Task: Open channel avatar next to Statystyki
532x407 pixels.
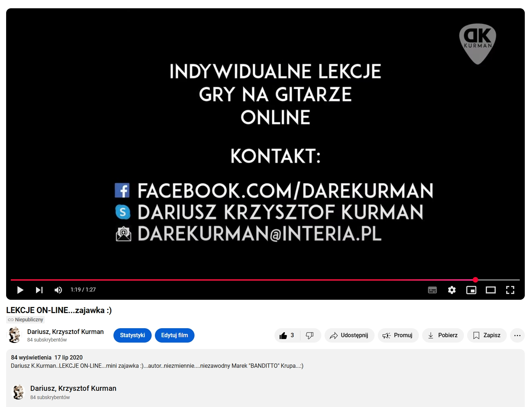Action: click(14, 335)
